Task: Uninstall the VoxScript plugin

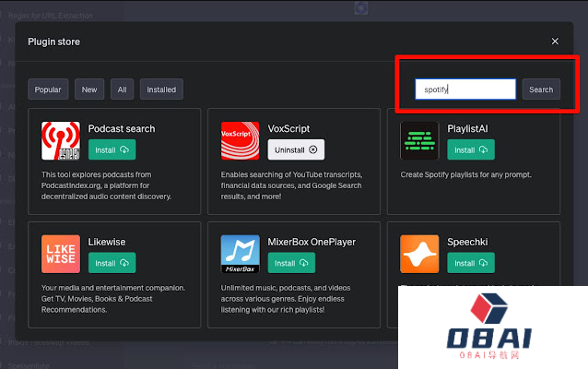Action: (296, 149)
